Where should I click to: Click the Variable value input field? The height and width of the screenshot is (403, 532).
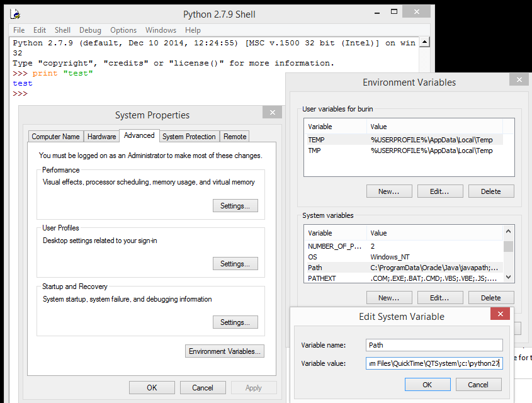point(434,363)
